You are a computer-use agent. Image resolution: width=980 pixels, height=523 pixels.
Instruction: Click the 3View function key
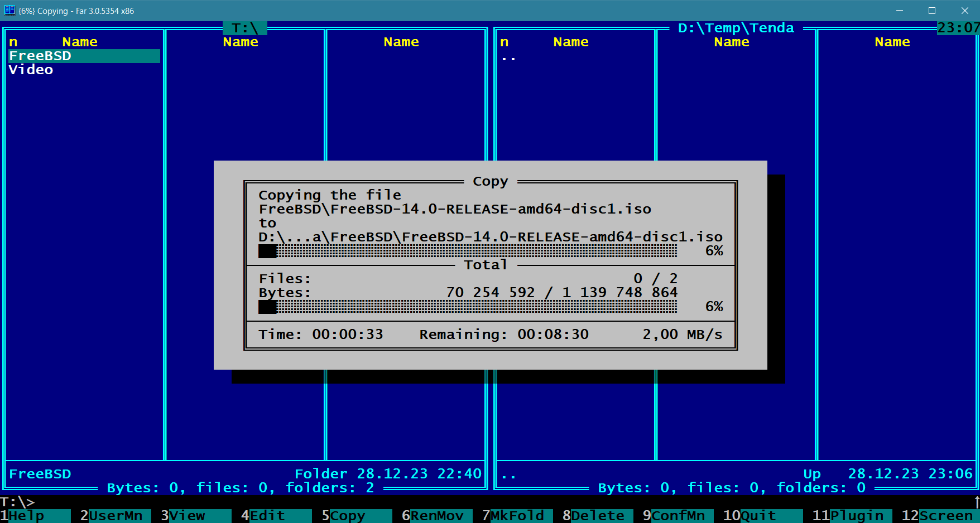coord(196,516)
